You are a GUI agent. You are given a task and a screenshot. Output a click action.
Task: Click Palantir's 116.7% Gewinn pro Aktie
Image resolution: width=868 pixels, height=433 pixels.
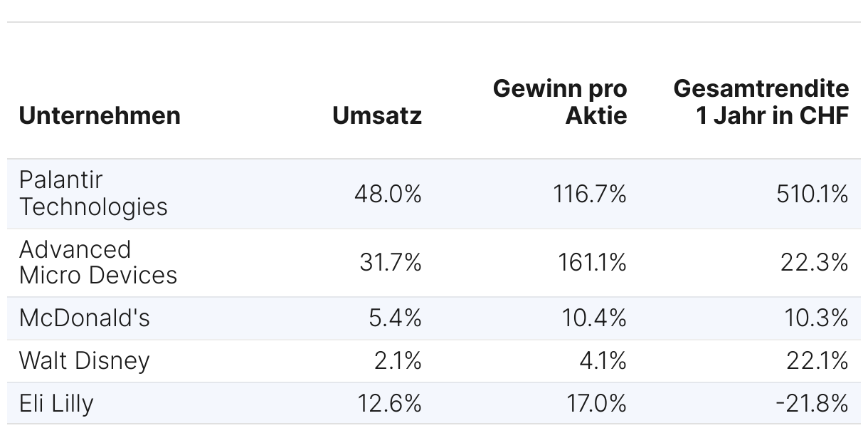click(x=590, y=194)
